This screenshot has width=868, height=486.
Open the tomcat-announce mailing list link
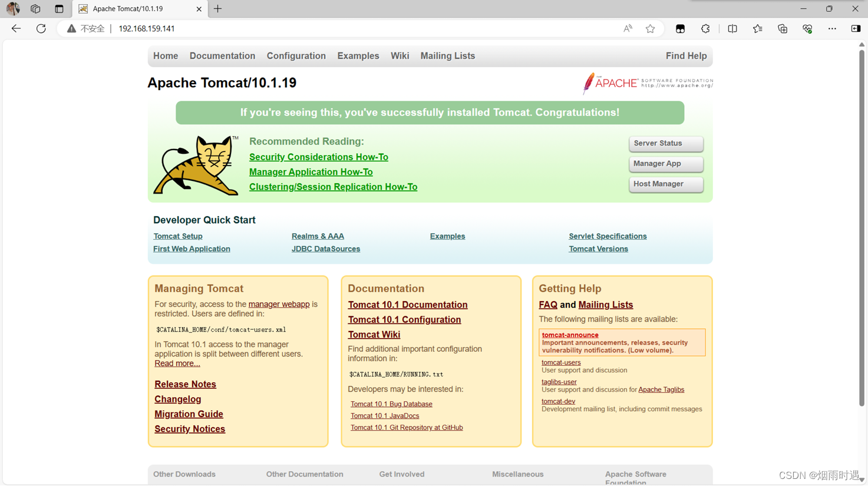pyautogui.click(x=570, y=335)
